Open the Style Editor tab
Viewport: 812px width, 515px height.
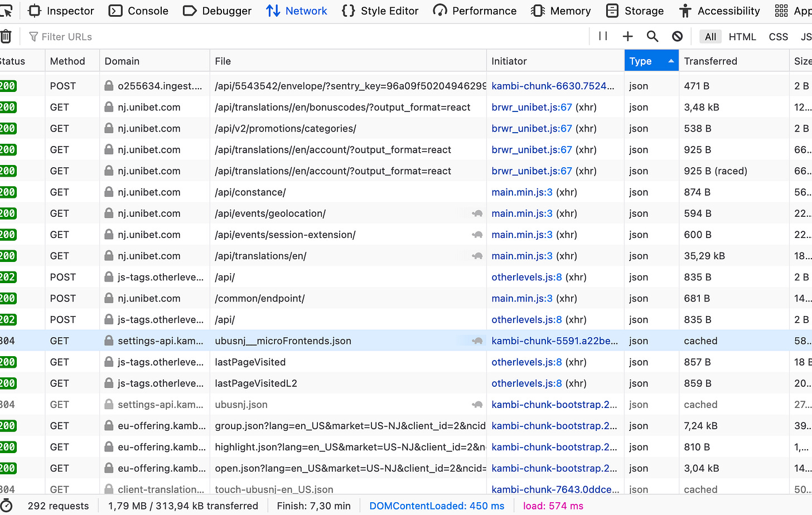(x=380, y=11)
